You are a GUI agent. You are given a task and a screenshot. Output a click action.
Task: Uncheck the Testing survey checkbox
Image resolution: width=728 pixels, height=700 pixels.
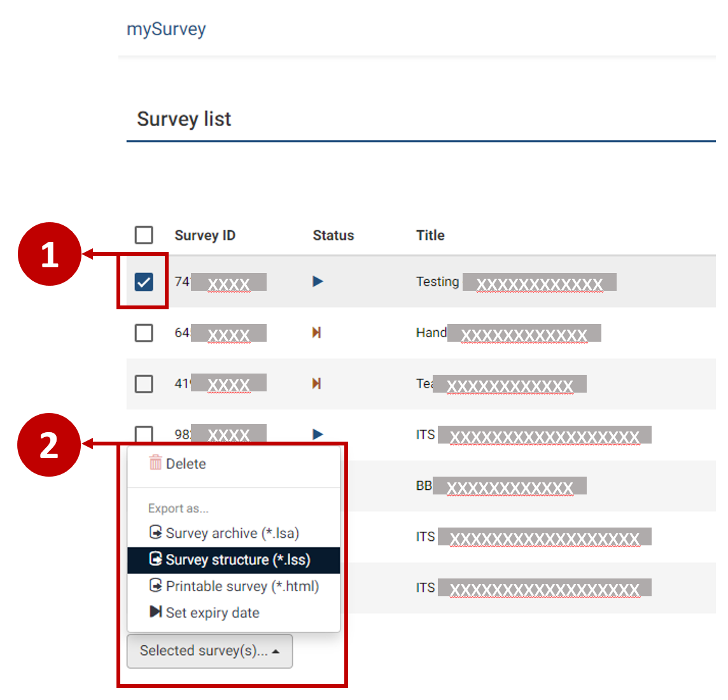143,281
